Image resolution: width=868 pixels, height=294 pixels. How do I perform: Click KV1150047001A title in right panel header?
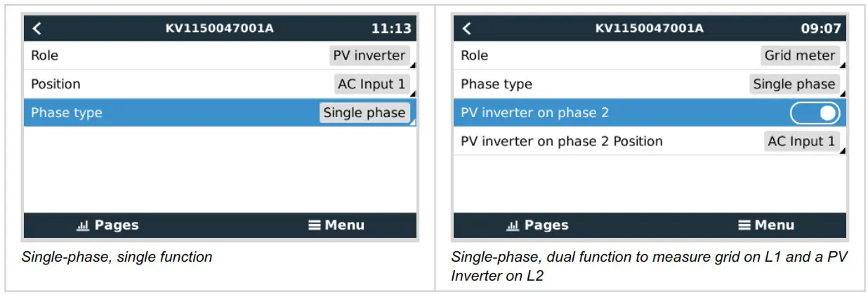[x=649, y=29]
